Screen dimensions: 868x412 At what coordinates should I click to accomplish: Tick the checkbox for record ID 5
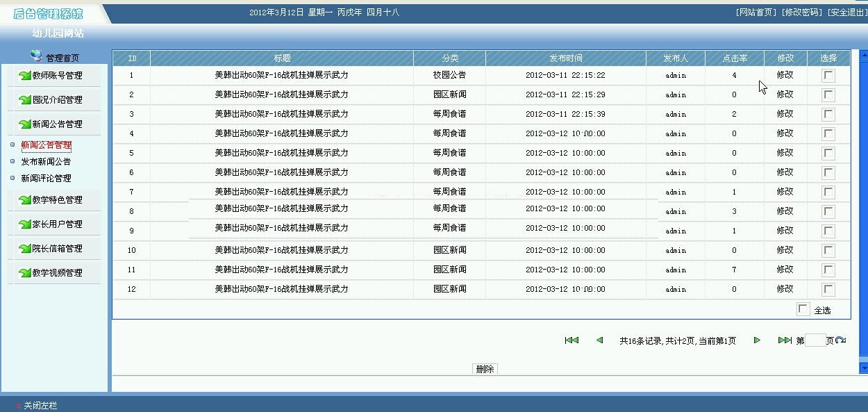[x=828, y=154]
